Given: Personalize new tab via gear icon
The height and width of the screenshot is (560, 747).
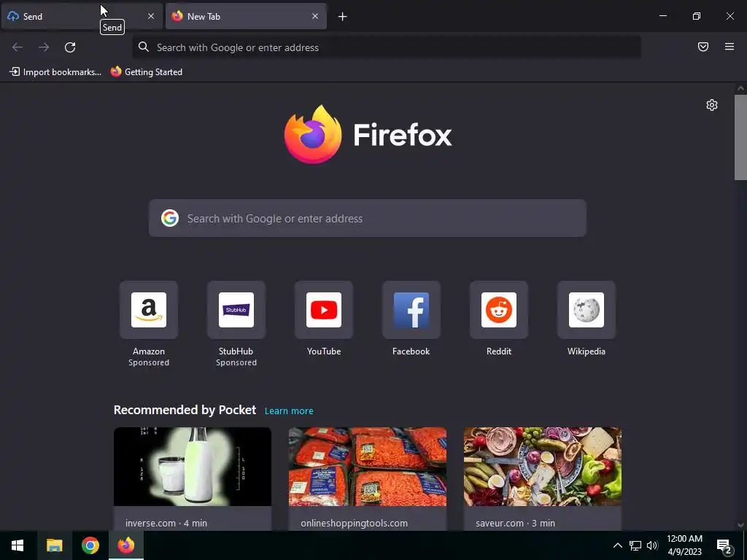Looking at the screenshot, I should tap(712, 105).
